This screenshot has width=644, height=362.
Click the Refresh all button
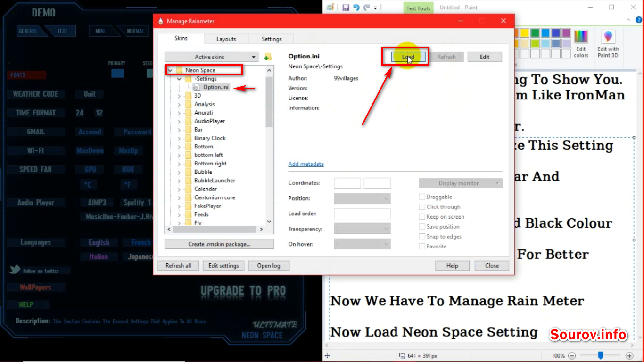tap(178, 266)
